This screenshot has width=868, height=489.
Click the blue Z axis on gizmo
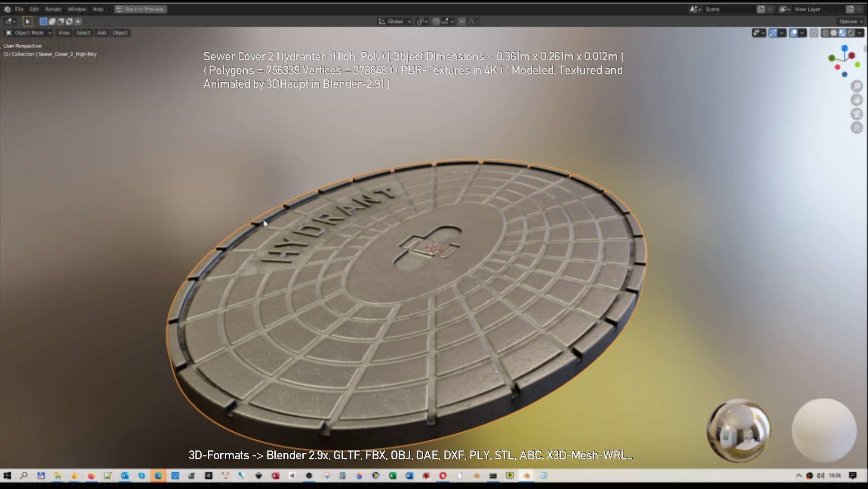coord(845,48)
